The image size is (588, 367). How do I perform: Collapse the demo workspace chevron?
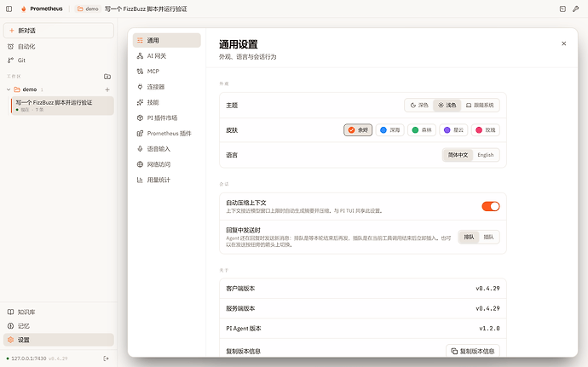(9, 89)
